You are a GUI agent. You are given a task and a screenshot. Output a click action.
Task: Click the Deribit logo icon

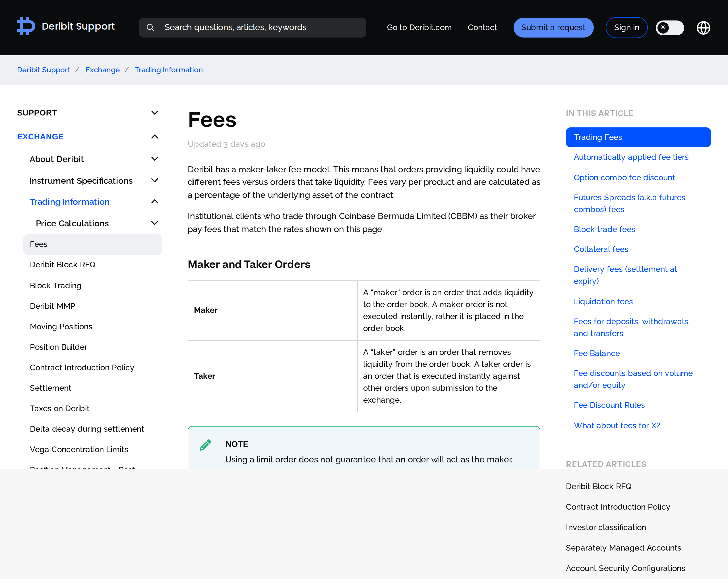26,26
